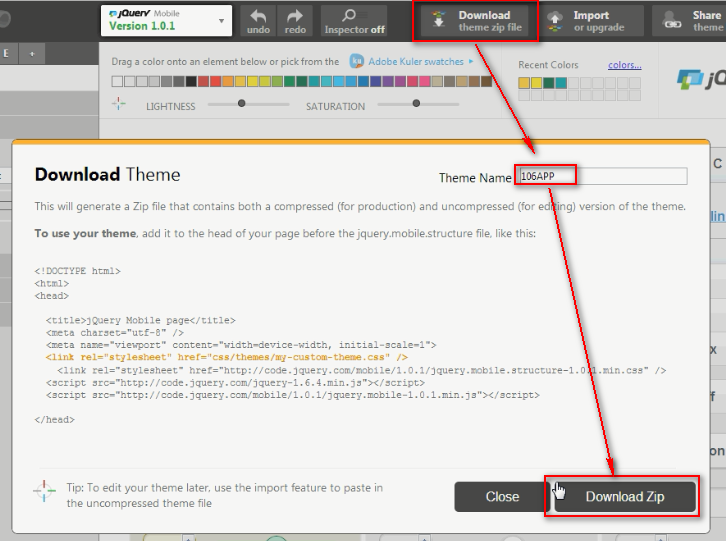Click the Share theme button

pyautogui.click(x=690, y=21)
